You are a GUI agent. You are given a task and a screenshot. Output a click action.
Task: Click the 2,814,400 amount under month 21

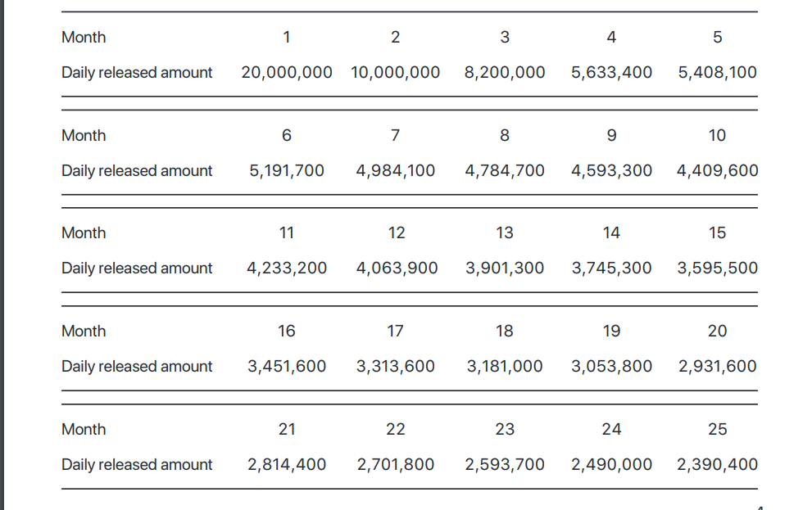[287, 465]
